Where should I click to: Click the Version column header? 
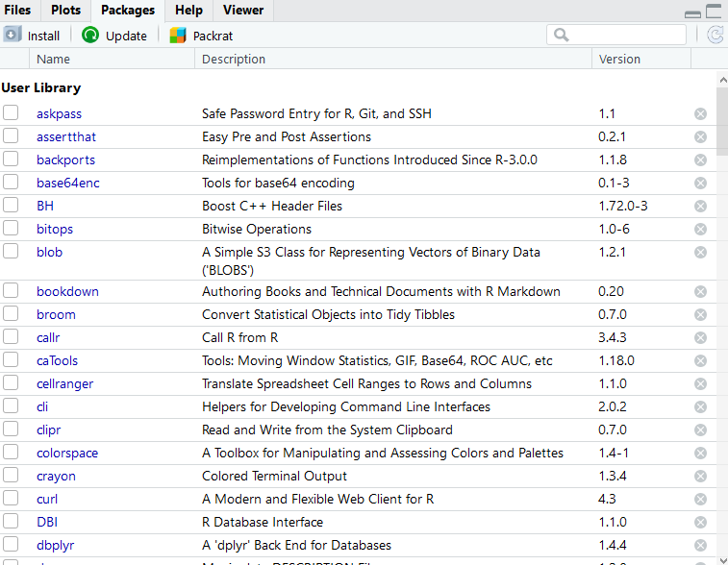coord(619,59)
